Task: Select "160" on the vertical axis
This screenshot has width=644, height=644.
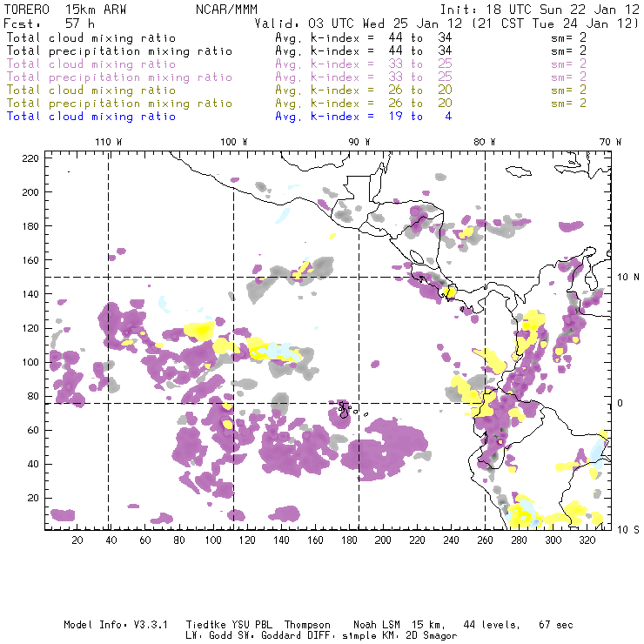Action: [30, 260]
